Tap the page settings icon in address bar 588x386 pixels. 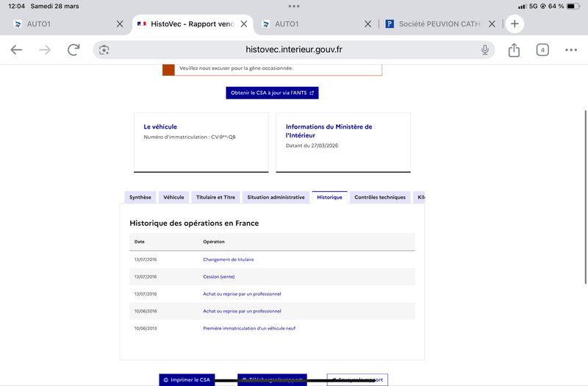click(104, 49)
